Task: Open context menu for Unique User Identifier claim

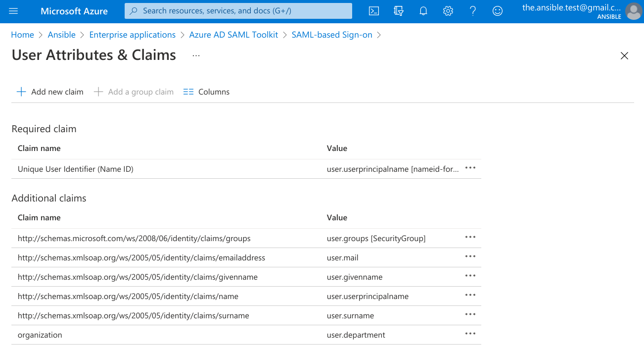Action: pos(470,168)
